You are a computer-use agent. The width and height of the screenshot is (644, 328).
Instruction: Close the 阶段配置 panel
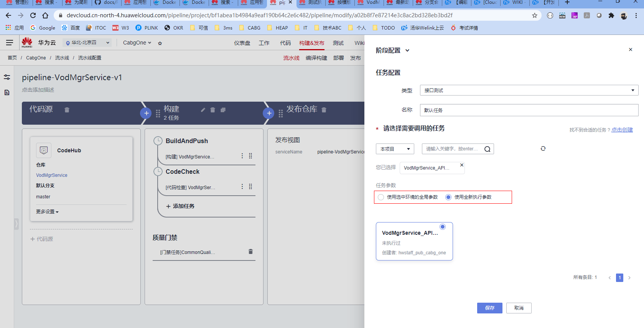[x=631, y=49]
